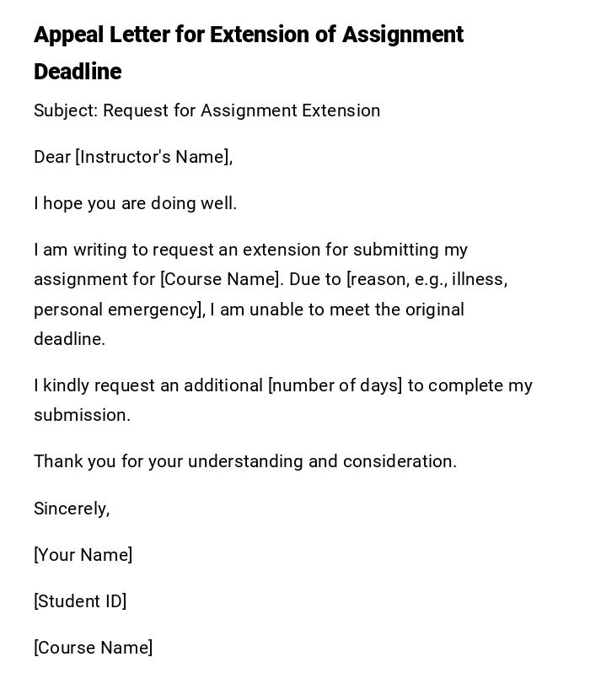Click the "Sincerely," closing line

click(72, 509)
